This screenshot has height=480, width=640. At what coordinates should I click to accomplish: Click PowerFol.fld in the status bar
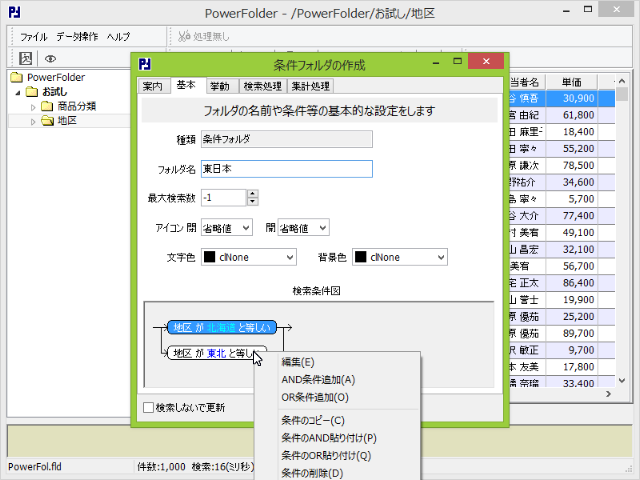(x=35, y=467)
